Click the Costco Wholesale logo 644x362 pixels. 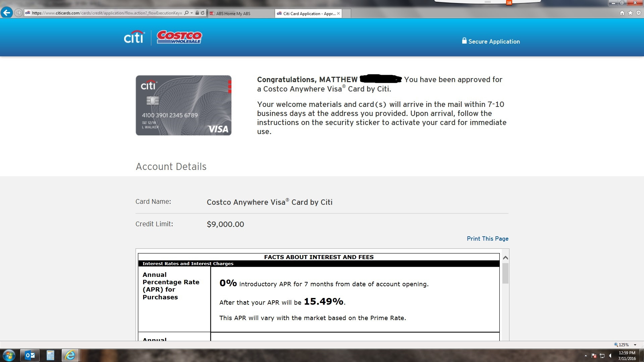(179, 37)
